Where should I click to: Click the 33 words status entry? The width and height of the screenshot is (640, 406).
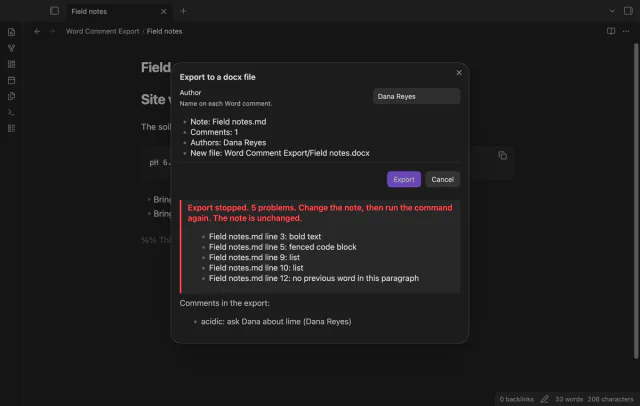coord(569,399)
